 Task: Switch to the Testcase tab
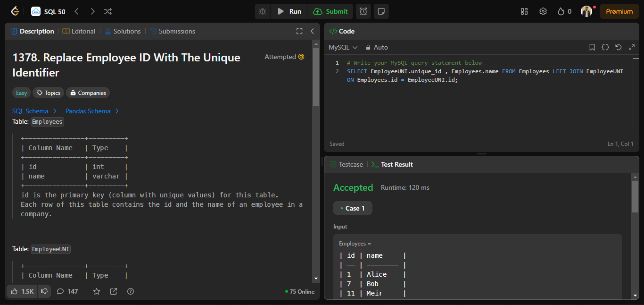(x=347, y=164)
